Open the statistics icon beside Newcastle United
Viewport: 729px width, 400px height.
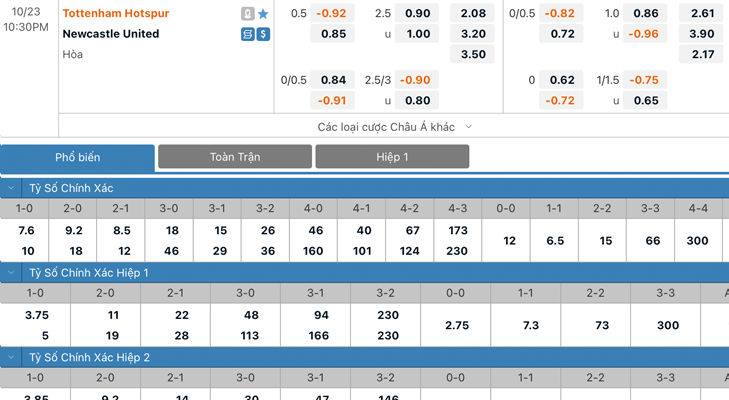click(x=248, y=34)
